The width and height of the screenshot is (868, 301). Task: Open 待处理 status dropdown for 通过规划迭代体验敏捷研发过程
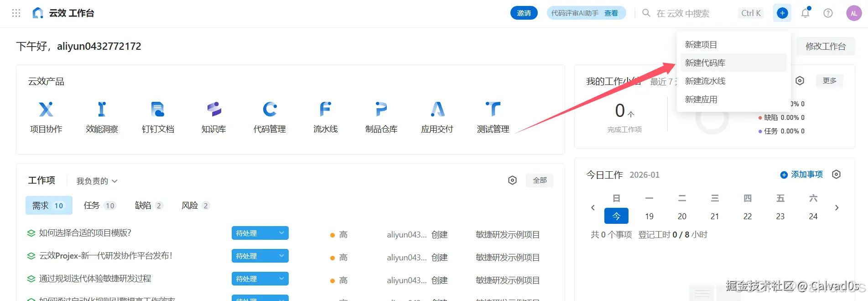click(x=260, y=279)
